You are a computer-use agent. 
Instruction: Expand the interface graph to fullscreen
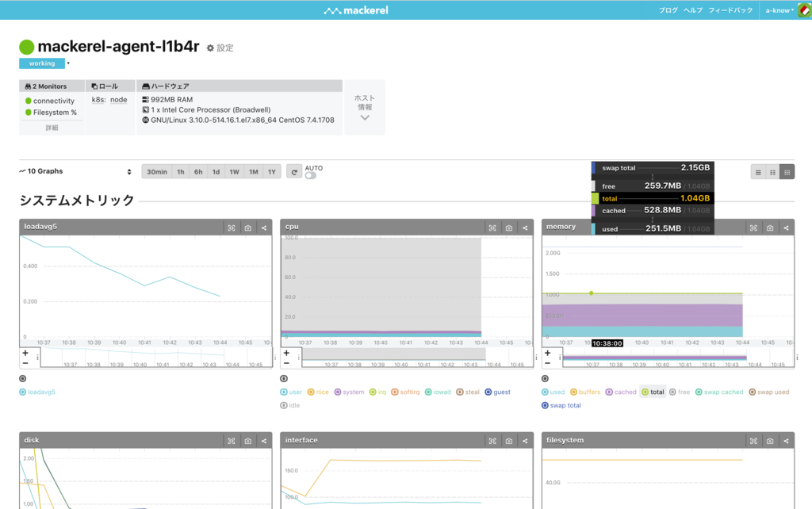pyautogui.click(x=492, y=441)
